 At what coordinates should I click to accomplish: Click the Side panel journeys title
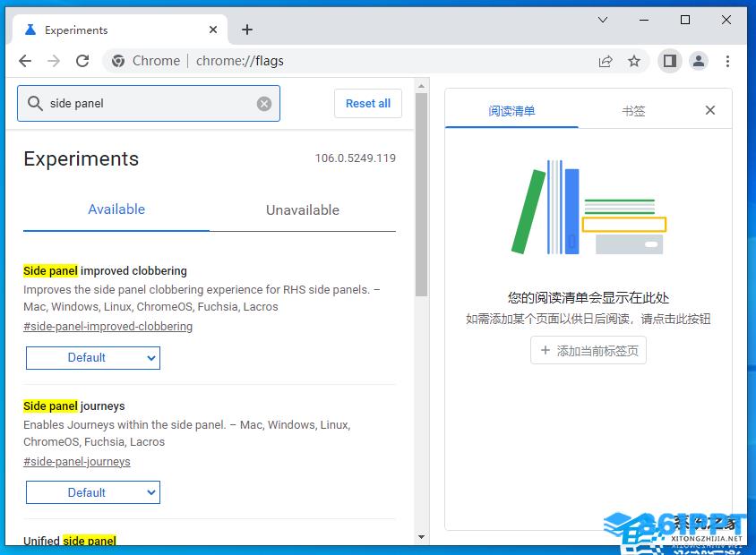74,406
